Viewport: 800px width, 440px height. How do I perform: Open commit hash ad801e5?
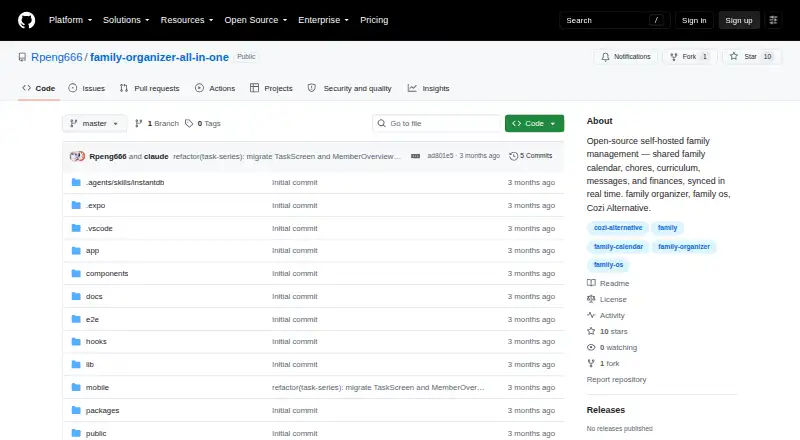[440, 156]
